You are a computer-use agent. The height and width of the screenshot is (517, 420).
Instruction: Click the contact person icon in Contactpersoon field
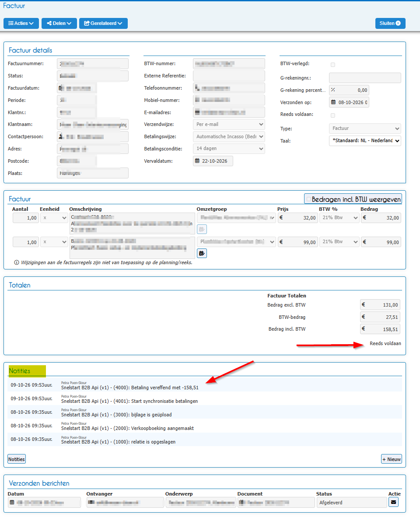[61, 136]
